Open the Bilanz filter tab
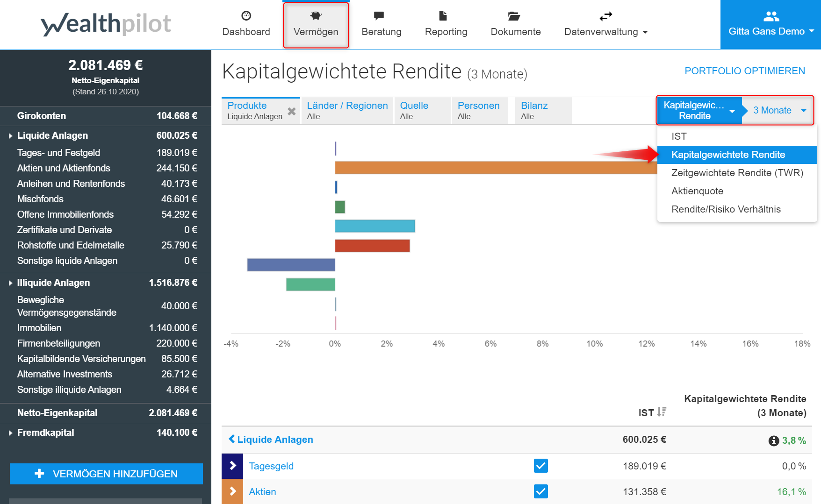821x504 pixels. coord(543,111)
